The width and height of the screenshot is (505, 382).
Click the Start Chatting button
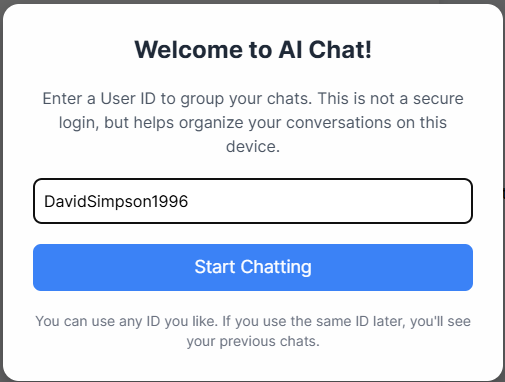pos(253,267)
